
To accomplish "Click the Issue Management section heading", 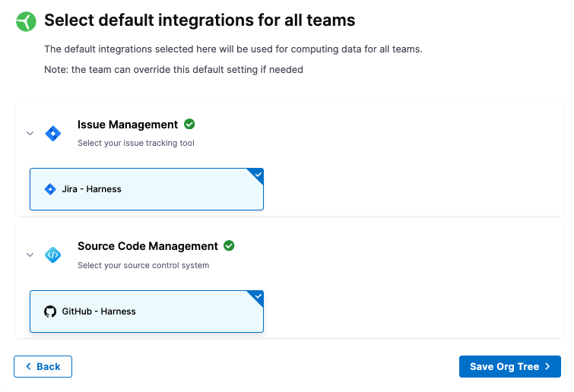I will [128, 125].
